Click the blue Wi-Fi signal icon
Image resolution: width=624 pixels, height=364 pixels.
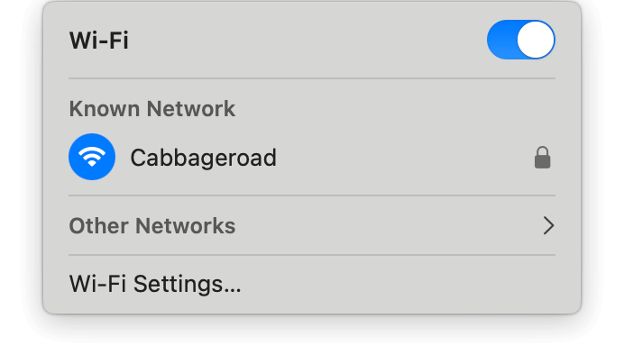[92, 158]
